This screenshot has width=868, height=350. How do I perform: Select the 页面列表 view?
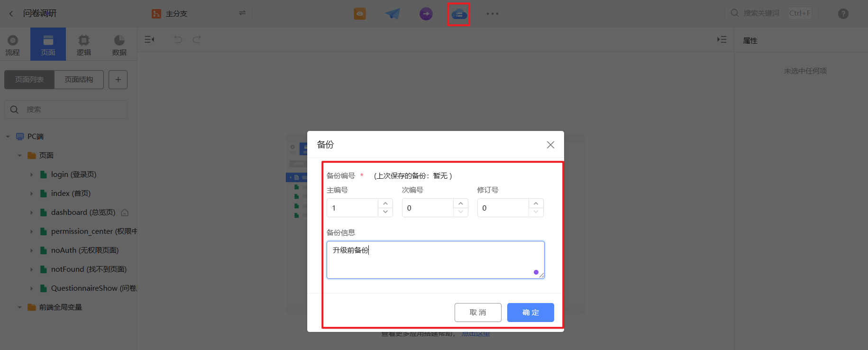click(x=29, y=80)
